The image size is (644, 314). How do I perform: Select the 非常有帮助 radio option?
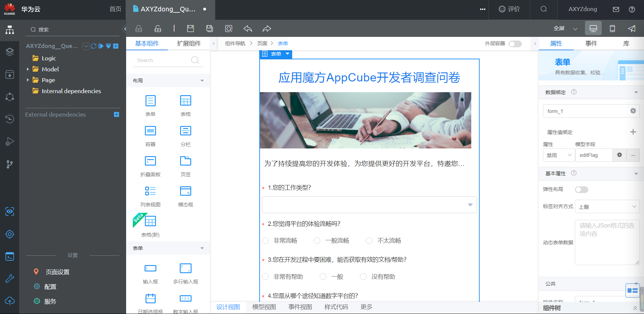(265, 276)
